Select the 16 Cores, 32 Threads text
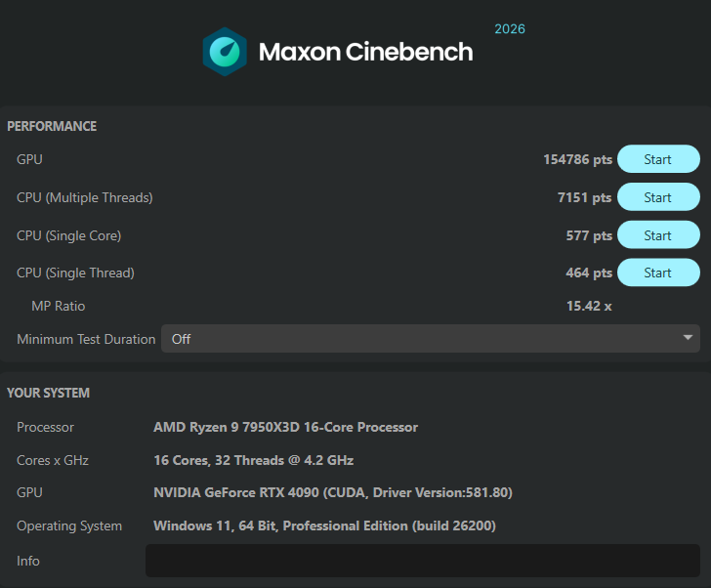Screen dimensions: 711x588 [x=254, y=460]
